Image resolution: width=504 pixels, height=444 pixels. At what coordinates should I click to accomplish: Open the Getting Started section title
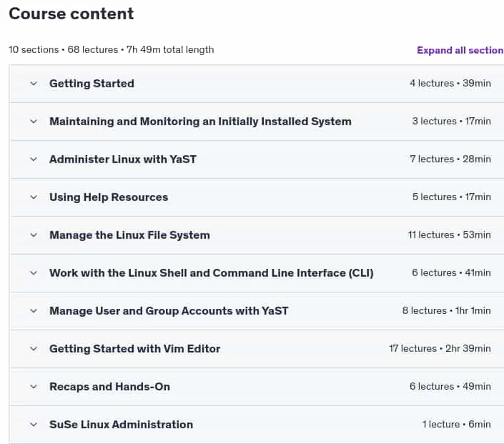(x=92, y=84)
